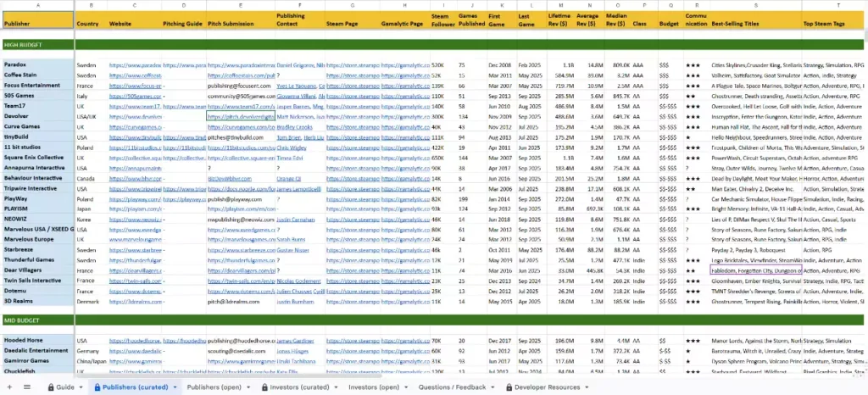
Task: Switch to the Investors (curated) sheet tab
Action: coord(299,387)
